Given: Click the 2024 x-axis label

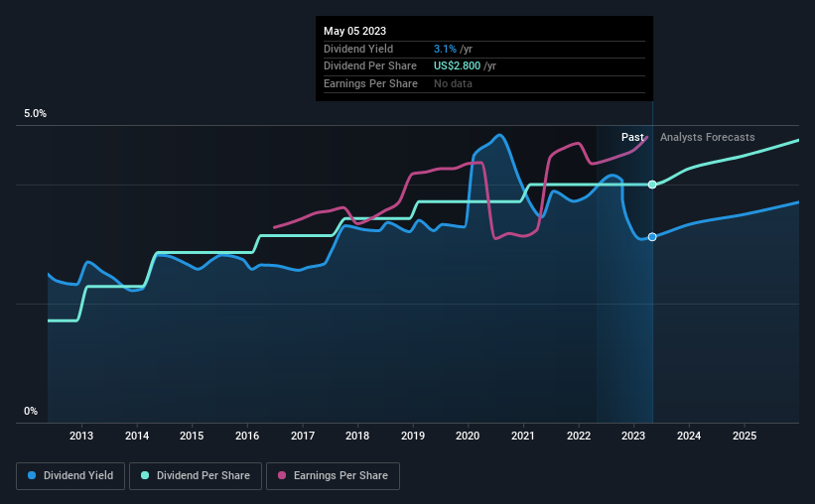Looking at the screenshot, I should click(689, 436).
